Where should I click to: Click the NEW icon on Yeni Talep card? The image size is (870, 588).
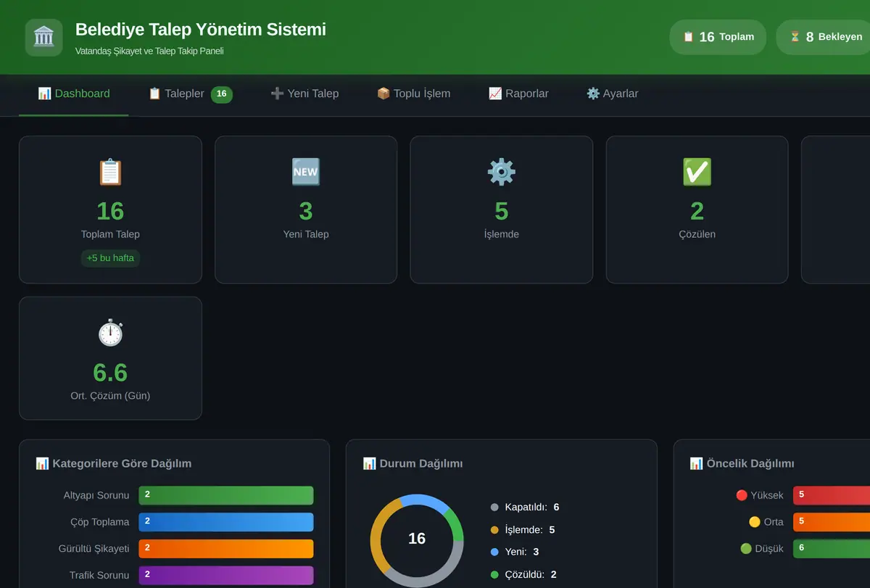306,173
